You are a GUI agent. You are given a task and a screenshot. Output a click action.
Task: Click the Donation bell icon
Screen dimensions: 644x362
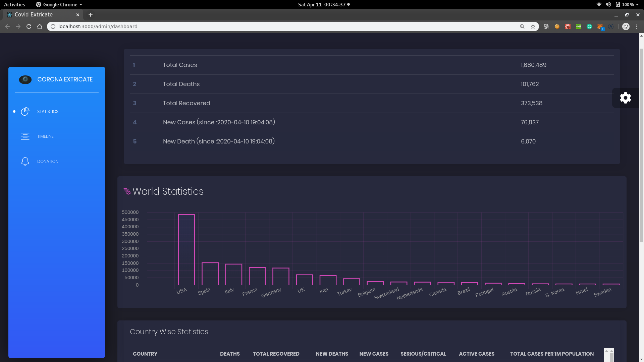[x=25, y=162]
